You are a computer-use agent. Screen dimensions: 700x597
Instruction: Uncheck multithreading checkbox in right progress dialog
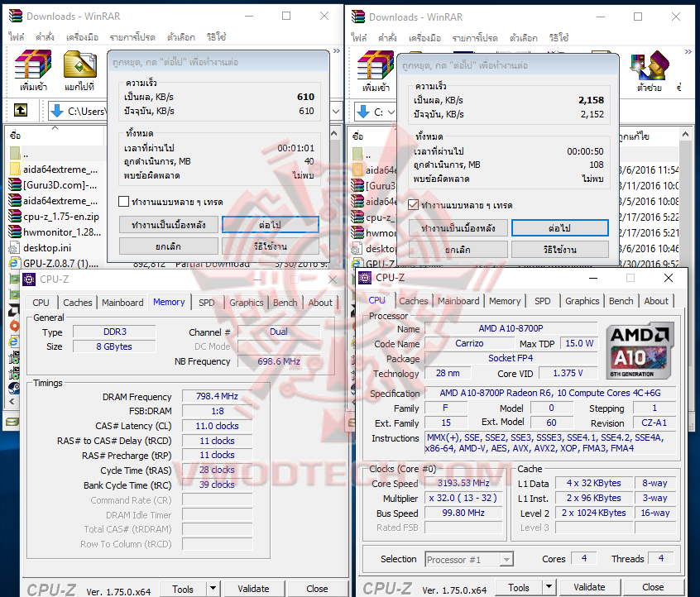(x=413, y=205)
